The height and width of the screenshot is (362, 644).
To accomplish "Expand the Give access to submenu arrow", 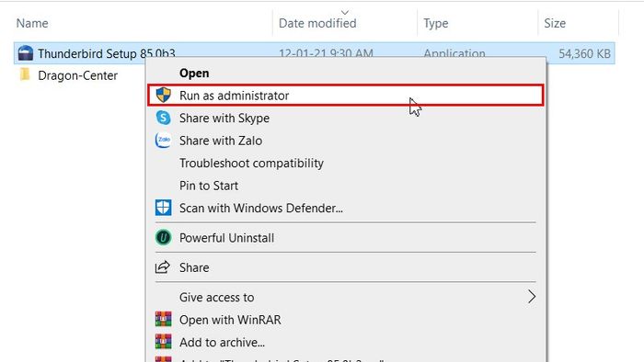I will 532,297.
